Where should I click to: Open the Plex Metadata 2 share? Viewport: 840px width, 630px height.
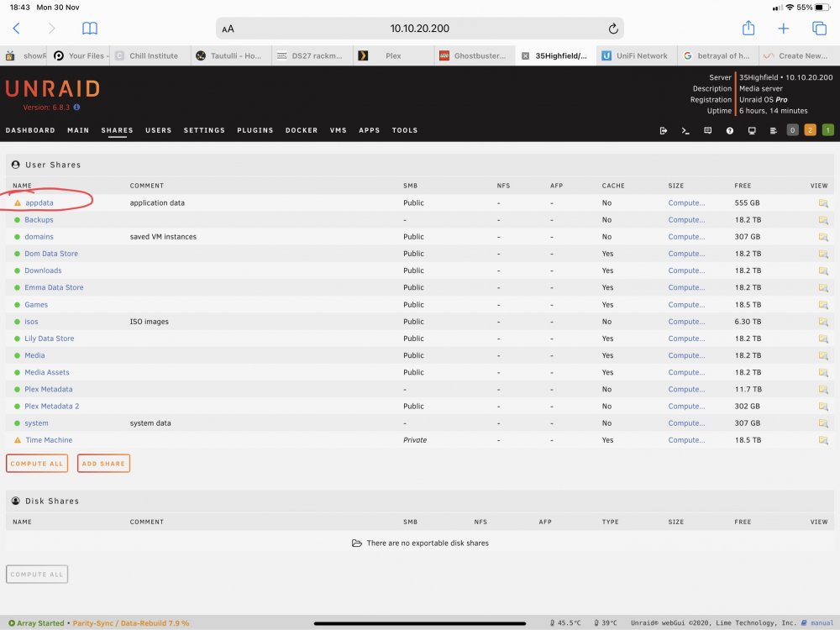click(x=51, y=407)
